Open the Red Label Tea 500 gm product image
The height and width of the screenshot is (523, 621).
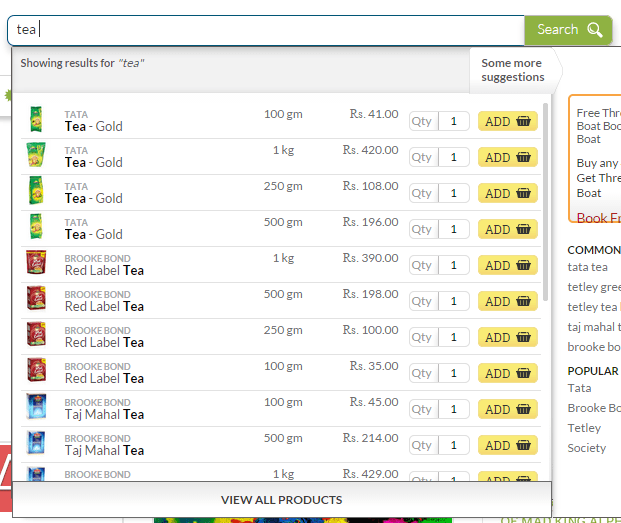[x=36, y=298]
